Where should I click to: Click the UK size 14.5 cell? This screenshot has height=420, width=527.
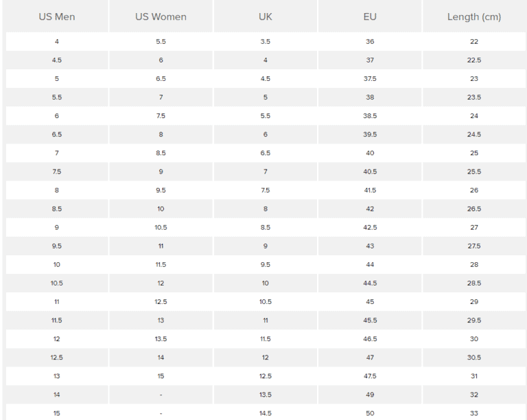coord(266,413)
